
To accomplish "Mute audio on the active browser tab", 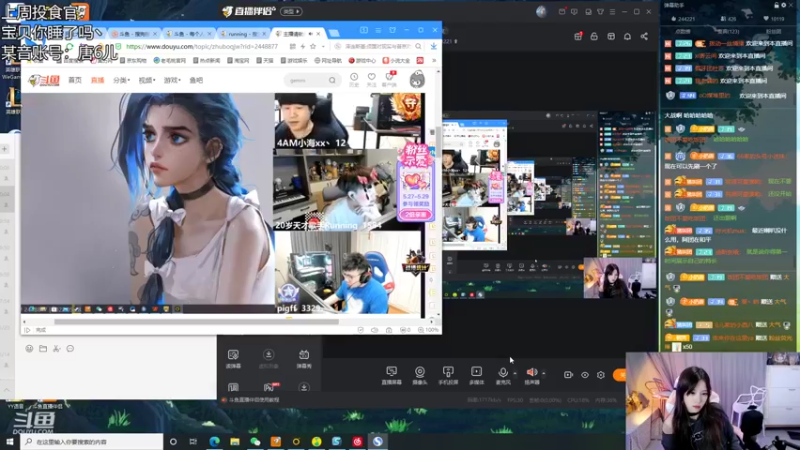I will 310,34.
